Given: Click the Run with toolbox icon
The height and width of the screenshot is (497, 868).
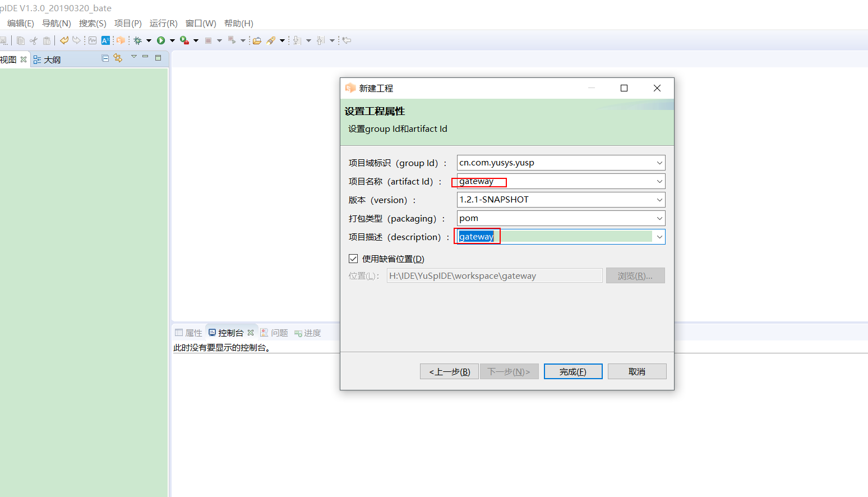Looking at the screenshot, I should pos(184,40).
